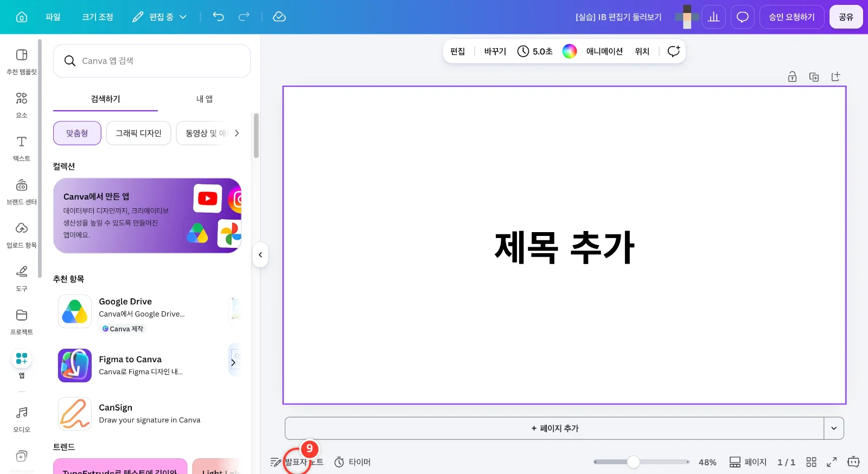This screenshot has height=474, width=868.
Task: Select the 그래픽 디자인 category chip
Action: [139, 133]
